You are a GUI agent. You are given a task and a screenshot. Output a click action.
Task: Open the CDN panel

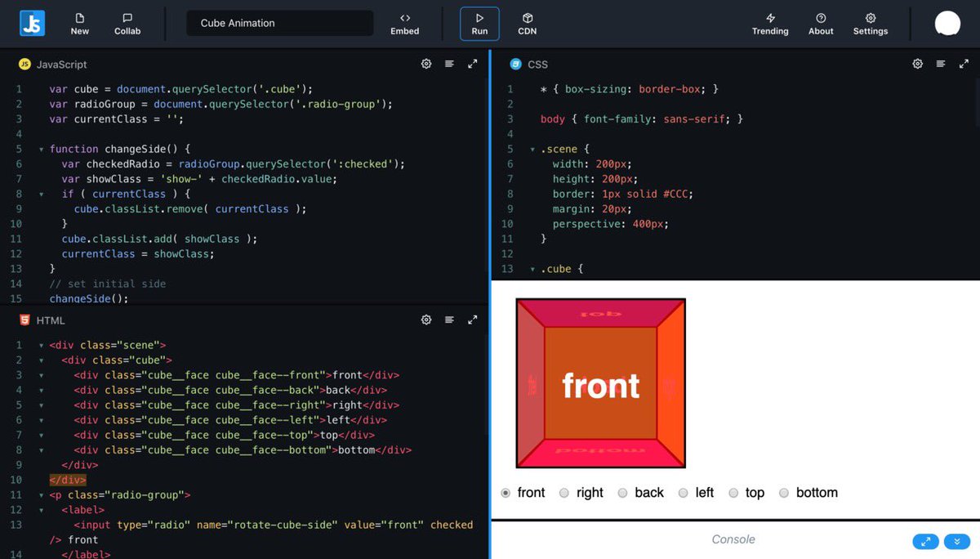point(527,23)
